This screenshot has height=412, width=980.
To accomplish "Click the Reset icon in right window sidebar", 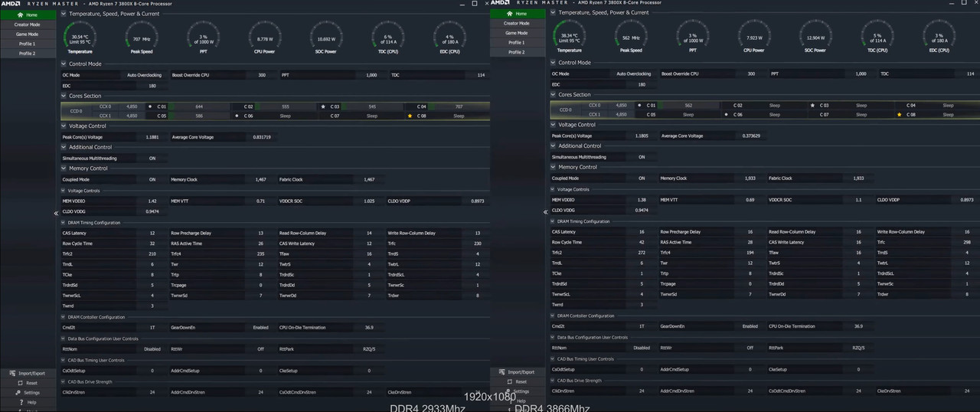I will coord(510,381).
